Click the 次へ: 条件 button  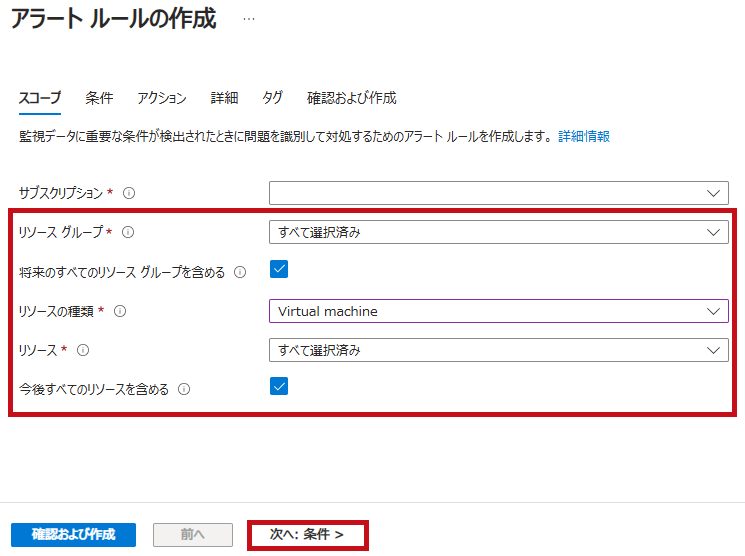(x=307, y=535)
